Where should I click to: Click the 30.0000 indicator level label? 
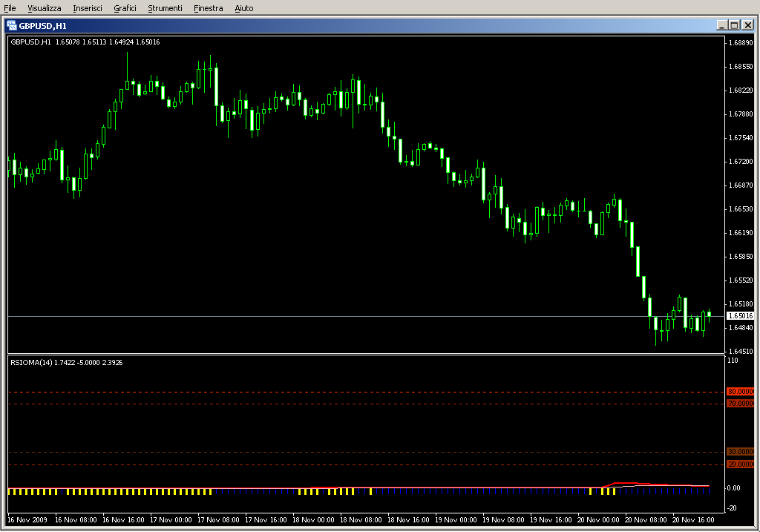(741, 452)
